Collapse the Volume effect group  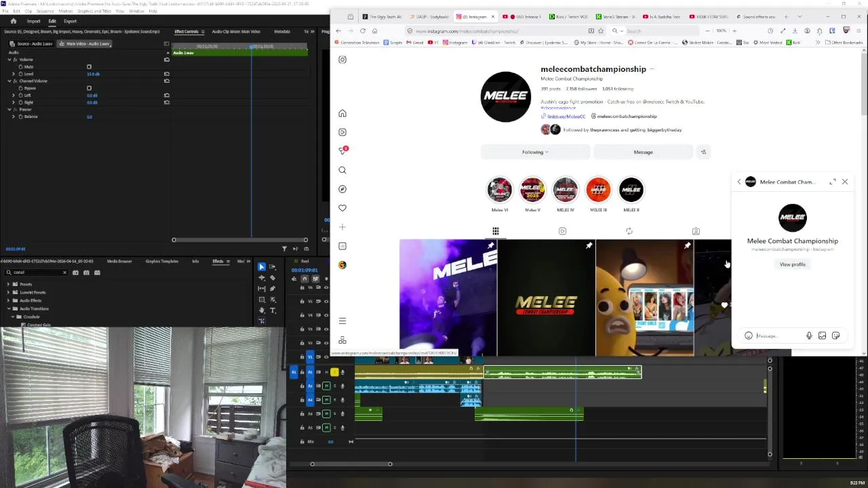coord(9,60)
